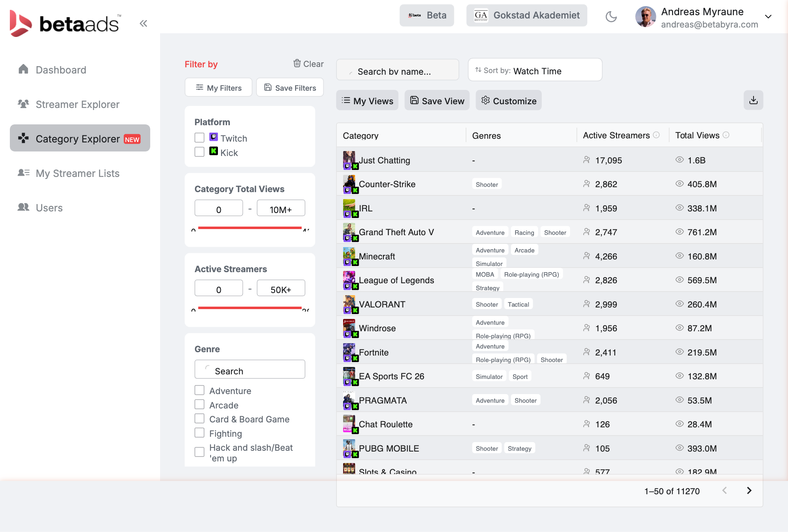The height and width of the screenshot is (532, 788).
Task: Go to previous page of results
Action: tap(724, 491)
